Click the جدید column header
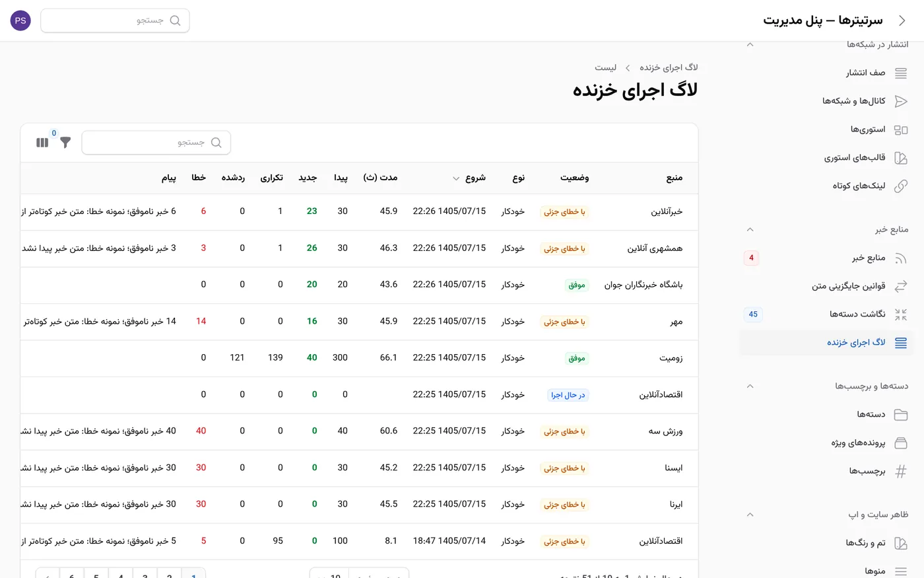This screenshot has width=924, height=578. click(308, 178)
